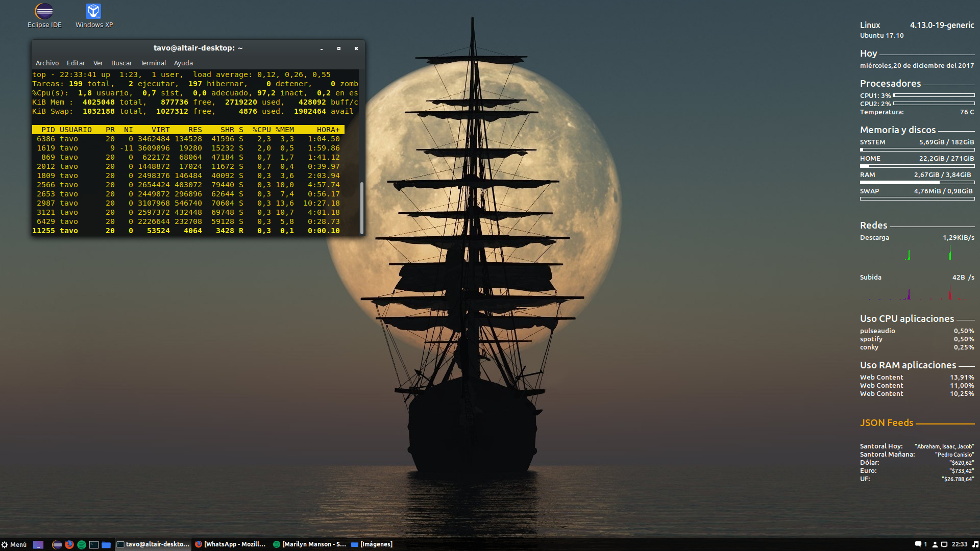
Task: Open the file manager launcher icon
Action: click(x=106, y=544)
